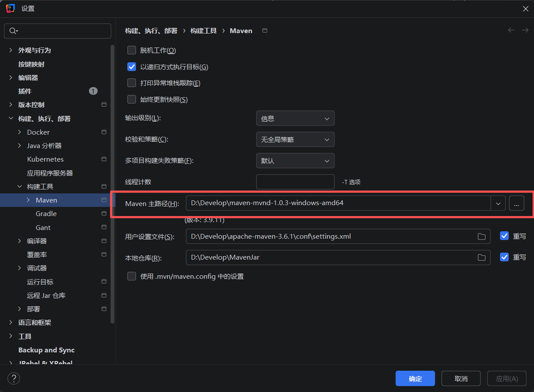This screenshot has width=534, height=392.
Task: Click the back navigation arrow
Action: [511, 30]
